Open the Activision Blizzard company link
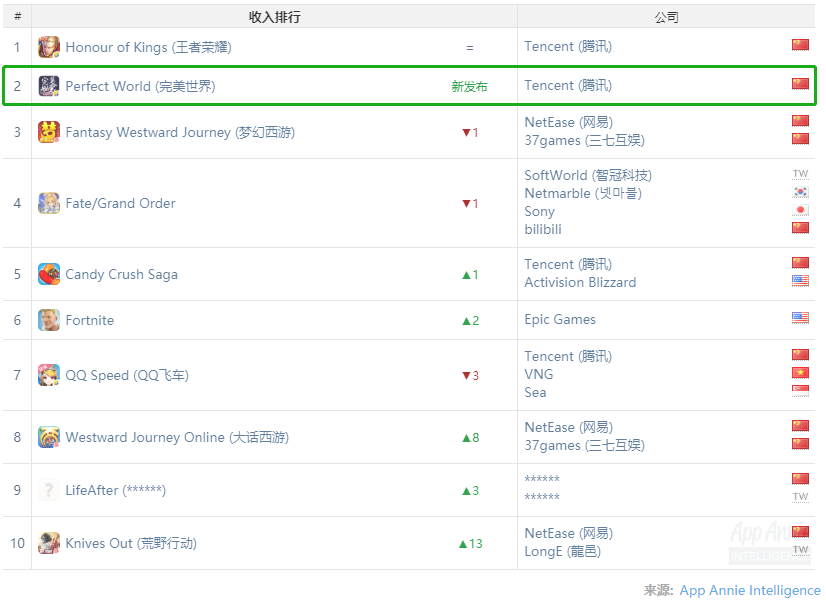This screenshot has width=826, height=605. coord(580,282)
